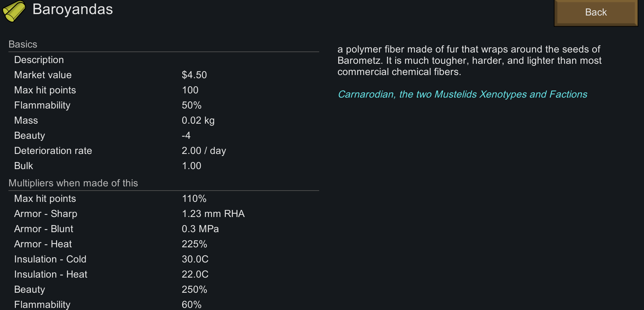Open the Carnarodian mod source link

pos(462,94)
